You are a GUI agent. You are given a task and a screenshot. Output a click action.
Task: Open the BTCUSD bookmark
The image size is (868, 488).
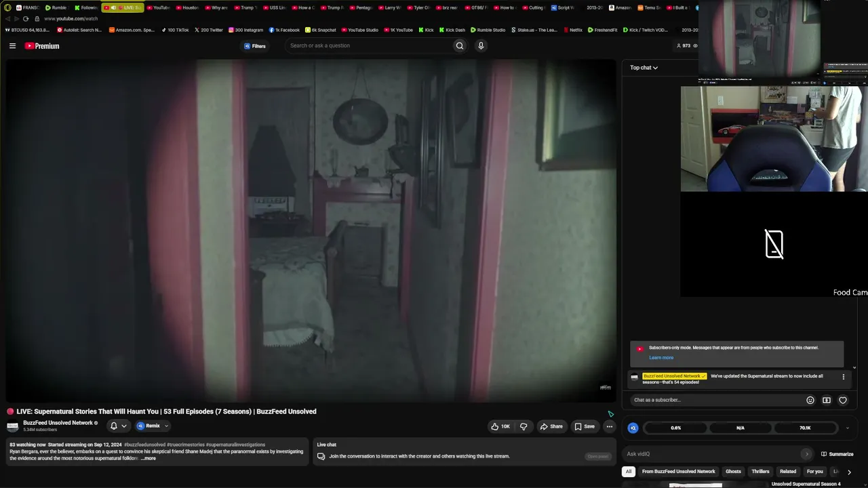tap(27, 30)
